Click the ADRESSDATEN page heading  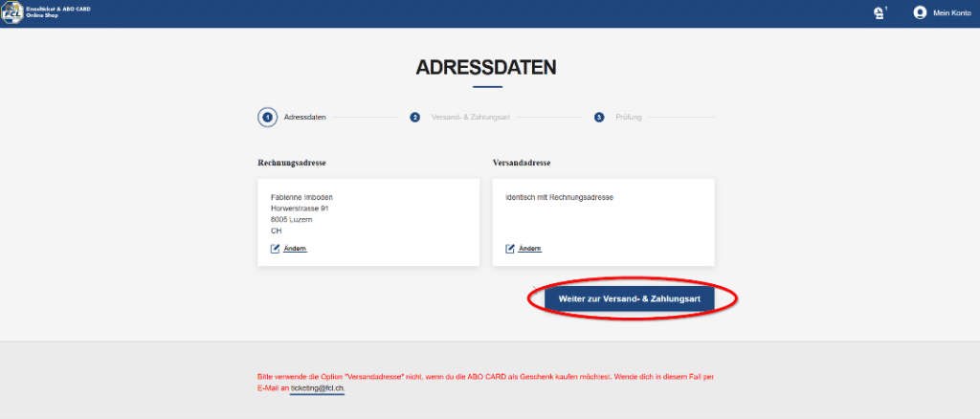pyautogui.click(x=486, y=68)
